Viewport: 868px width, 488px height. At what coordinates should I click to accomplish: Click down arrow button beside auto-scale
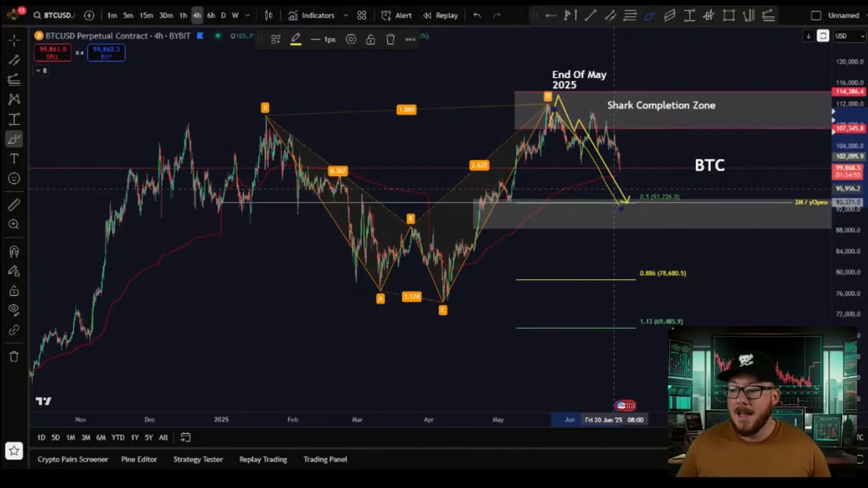[808, 36]
